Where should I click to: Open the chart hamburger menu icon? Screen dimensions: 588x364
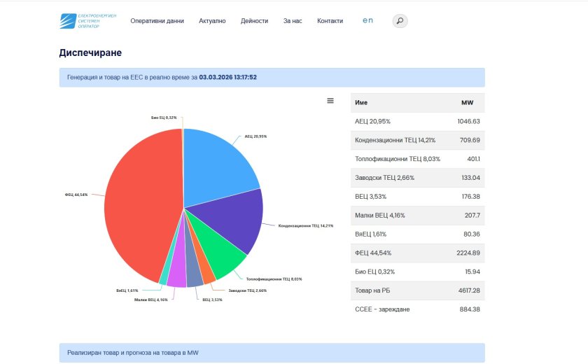tap(330, 101)
